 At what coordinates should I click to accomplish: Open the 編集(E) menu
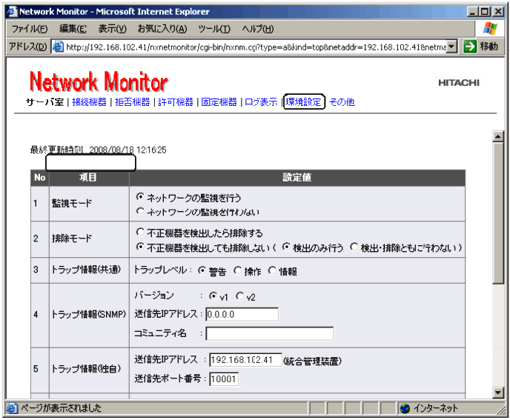[x=73, y=29]
